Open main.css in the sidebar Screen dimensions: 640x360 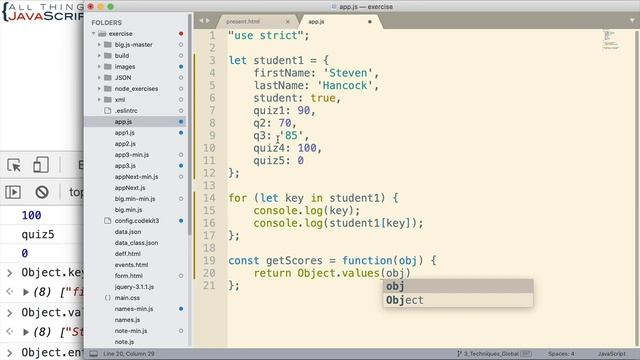click(127, 298)
